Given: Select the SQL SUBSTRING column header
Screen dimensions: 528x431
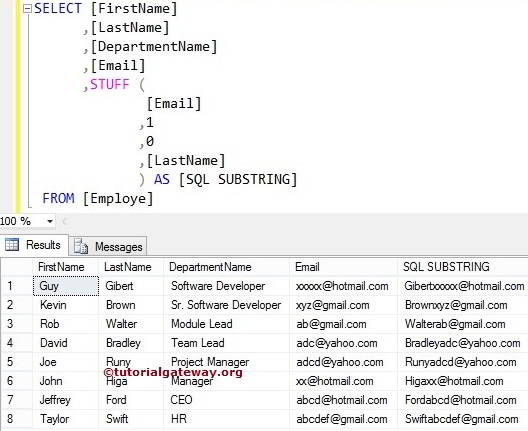Looking at the screenshot, I should (463, 267).
